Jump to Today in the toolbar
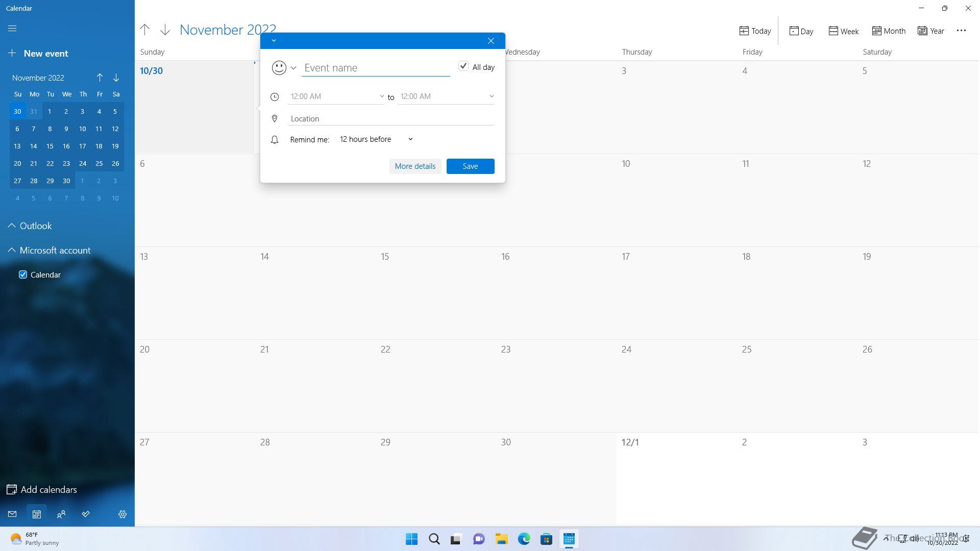 pos(755,31)
